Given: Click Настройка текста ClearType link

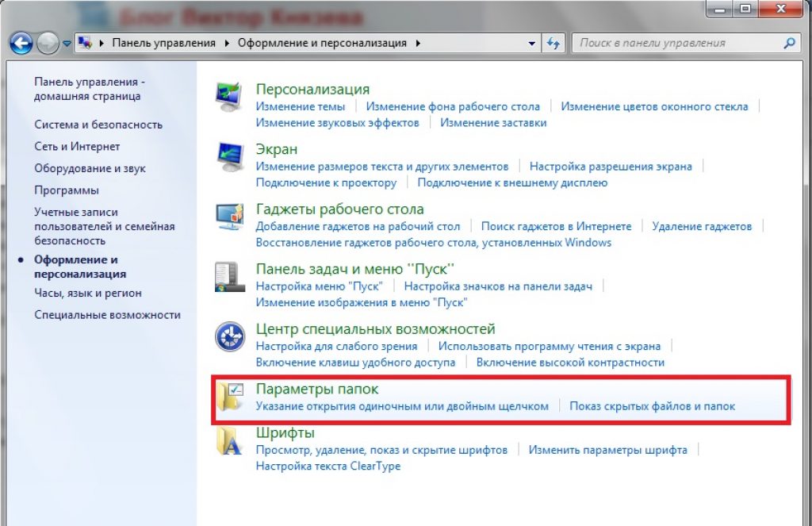Looking at the screenshot, I should click(328, 466).
